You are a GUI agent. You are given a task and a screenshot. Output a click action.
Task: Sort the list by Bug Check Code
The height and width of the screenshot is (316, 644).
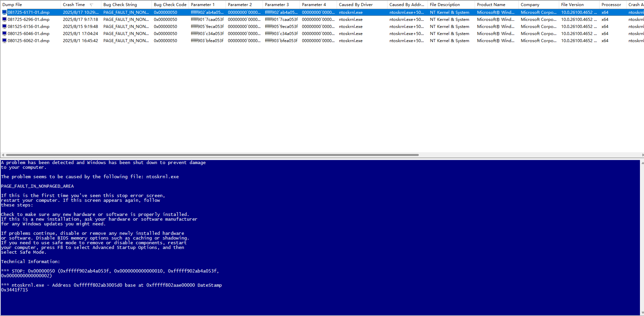click(x=170, y=4)
